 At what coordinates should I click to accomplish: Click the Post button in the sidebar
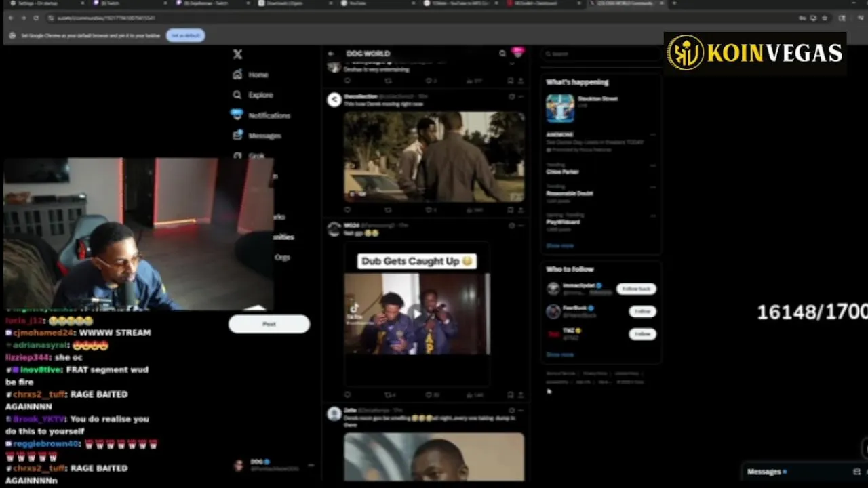[269, 324]
